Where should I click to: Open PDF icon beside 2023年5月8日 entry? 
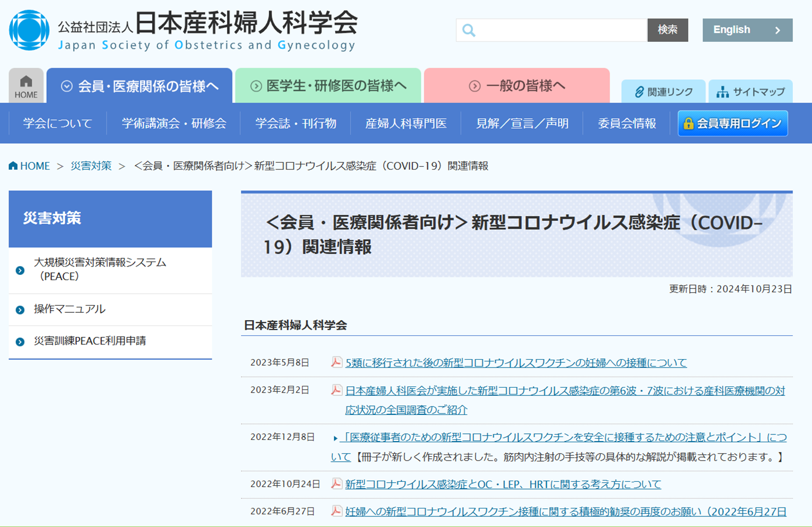pyautogui.click(x=336, y=362)
